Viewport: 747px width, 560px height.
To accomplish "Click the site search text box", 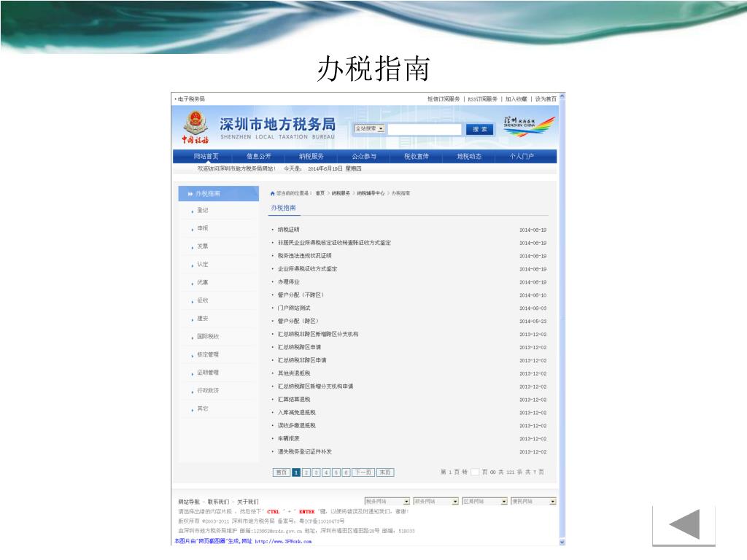I will tap(425, 129).
